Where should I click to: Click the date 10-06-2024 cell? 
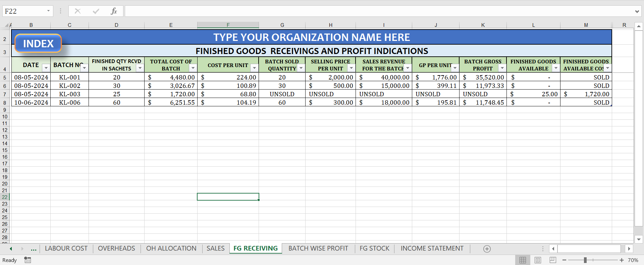coord(31,102)
